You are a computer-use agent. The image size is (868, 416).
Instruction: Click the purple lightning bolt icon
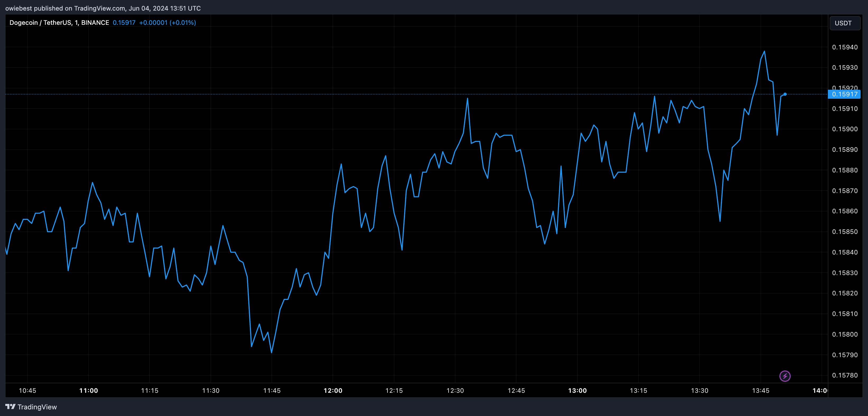tap(785, 376)
